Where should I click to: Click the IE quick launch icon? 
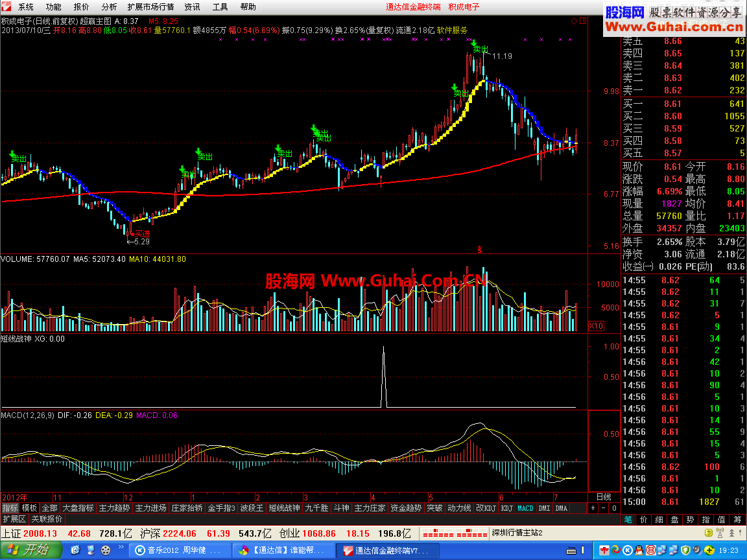pos(75,550)
